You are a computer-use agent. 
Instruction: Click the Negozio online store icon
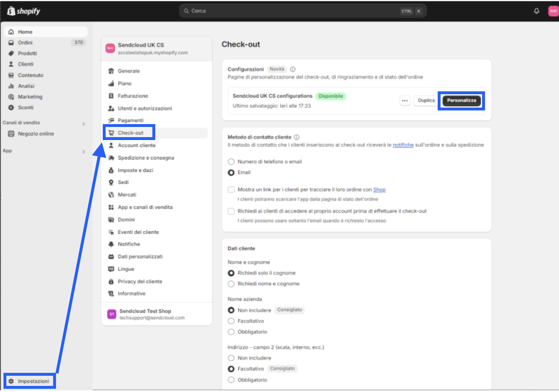coord(11,134)
